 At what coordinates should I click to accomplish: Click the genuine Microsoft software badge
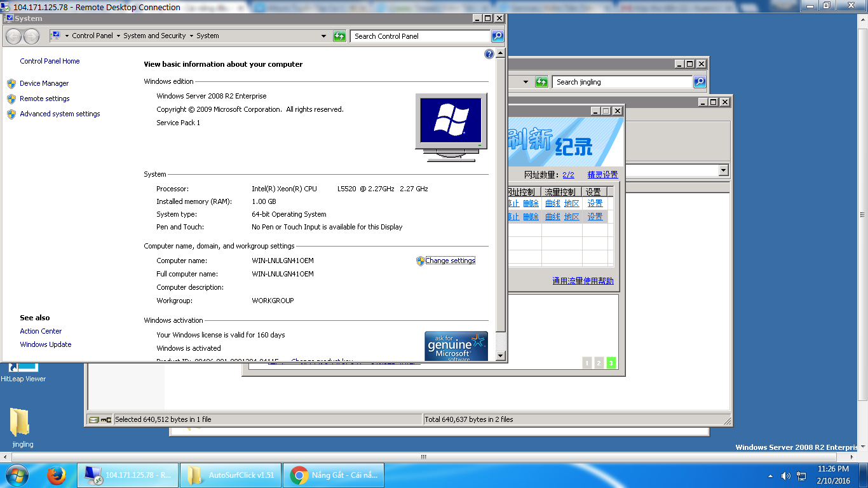456,346
